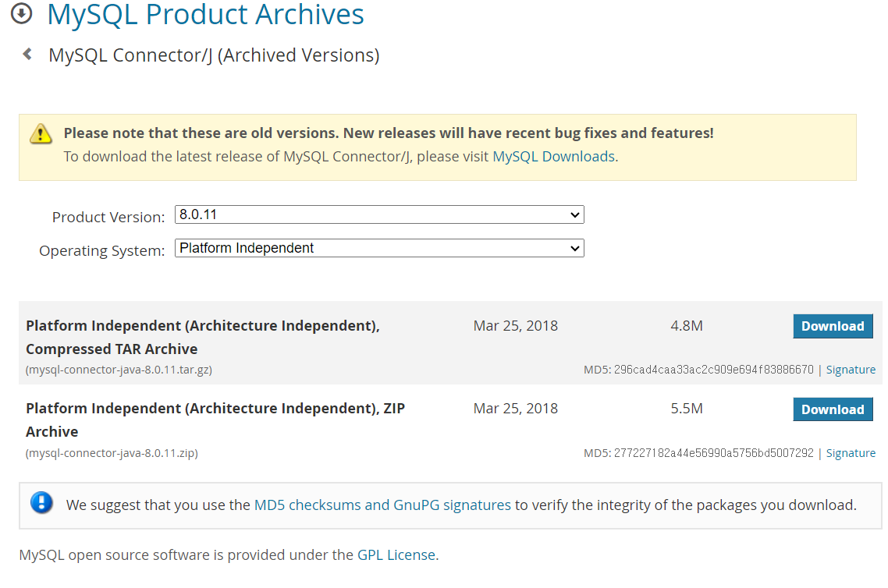This screenshot has height=588, width=888.
Task: Click the back arrow beside MySQL Connector/J
Action: pyautogui.click(x=28, y=55)
